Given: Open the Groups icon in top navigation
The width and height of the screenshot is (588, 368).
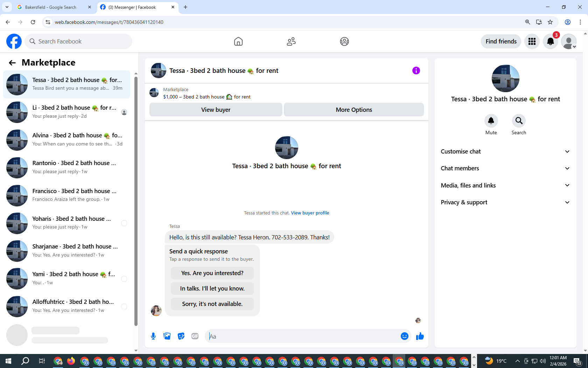Looking at the screenshot, I should click(x=344, y=41).
